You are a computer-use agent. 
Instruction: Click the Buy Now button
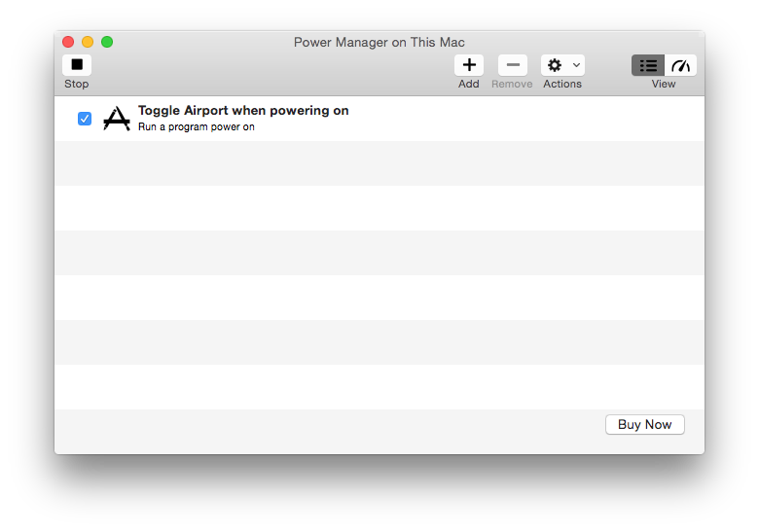click(645, 425)
